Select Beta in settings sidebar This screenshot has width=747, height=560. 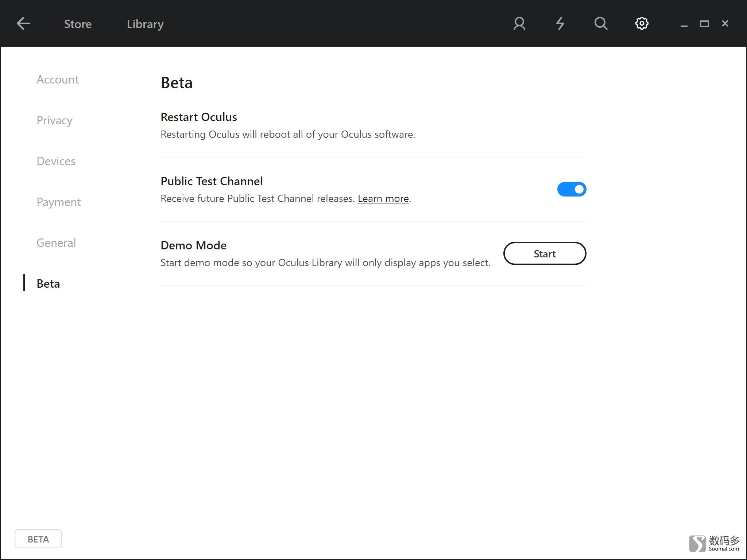[x=48, y=284]
